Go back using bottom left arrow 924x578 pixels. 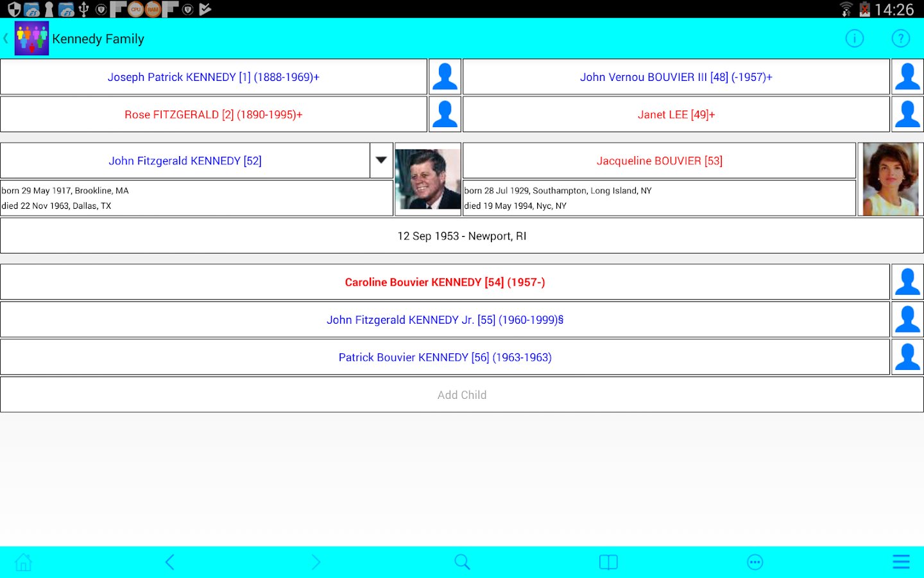tap(170, 563)
